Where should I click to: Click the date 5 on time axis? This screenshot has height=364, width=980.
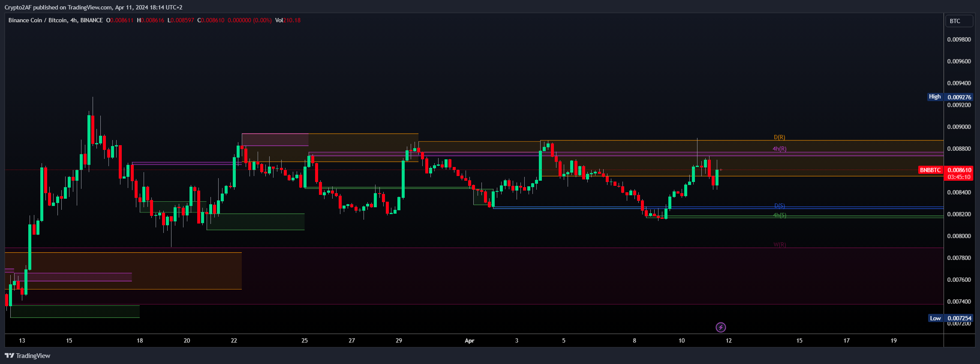(x=564, y=341)
